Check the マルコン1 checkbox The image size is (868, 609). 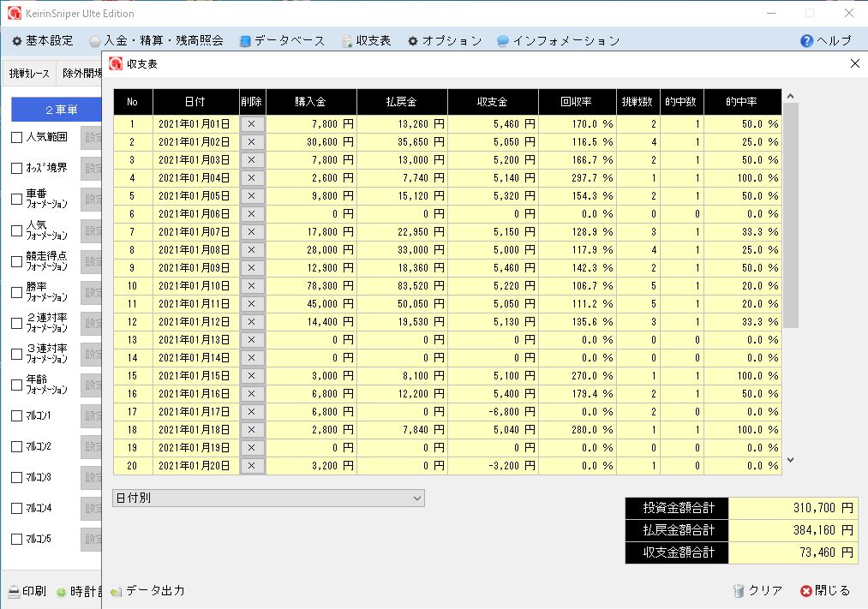(x=17, y=415)
